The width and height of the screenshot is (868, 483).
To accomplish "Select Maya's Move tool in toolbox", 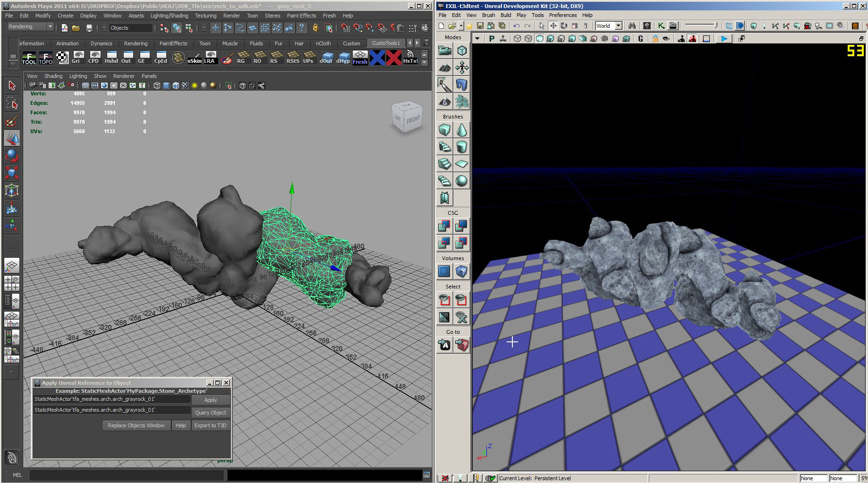I will 12,138.
